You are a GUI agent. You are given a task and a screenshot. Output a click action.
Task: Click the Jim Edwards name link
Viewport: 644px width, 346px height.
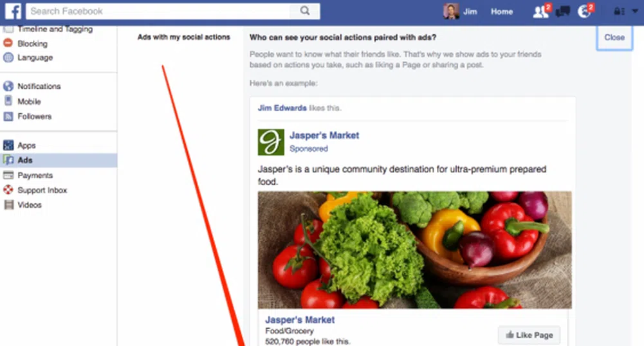[x=282, y=108]
